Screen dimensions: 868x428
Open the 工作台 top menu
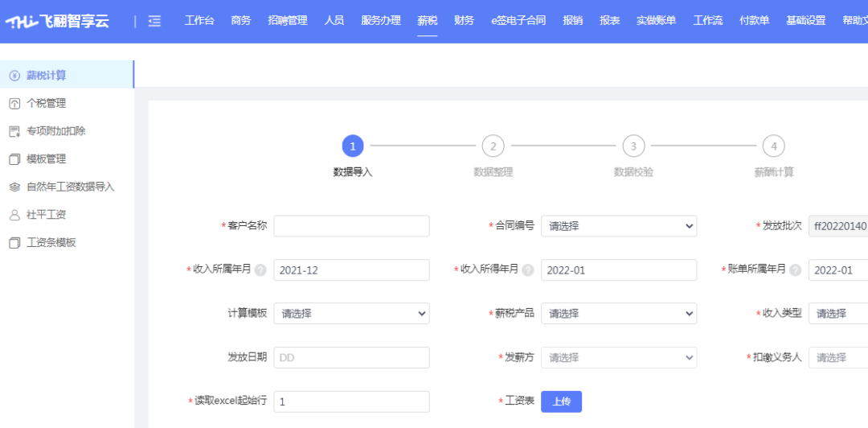pyautogui.click(x=199, y=21)
